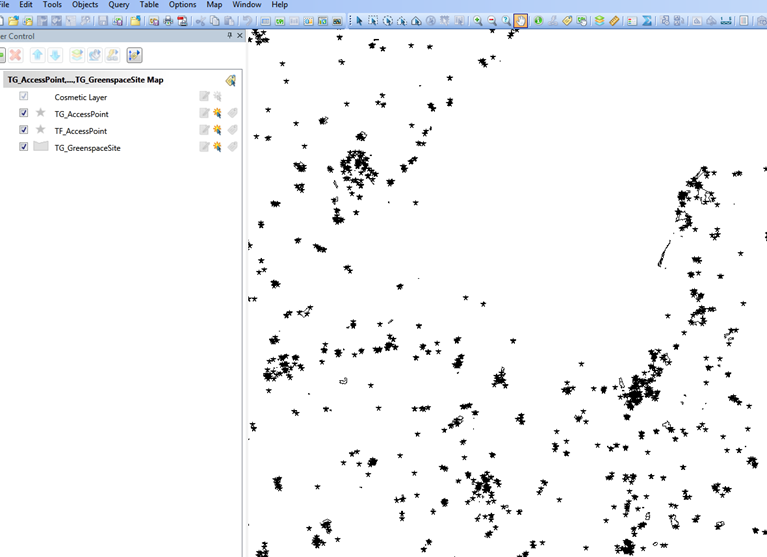Toggle visibility of TF_AccessPoint layer
Image resolution: width=767 pixels, height=557 pixels.
23,130
